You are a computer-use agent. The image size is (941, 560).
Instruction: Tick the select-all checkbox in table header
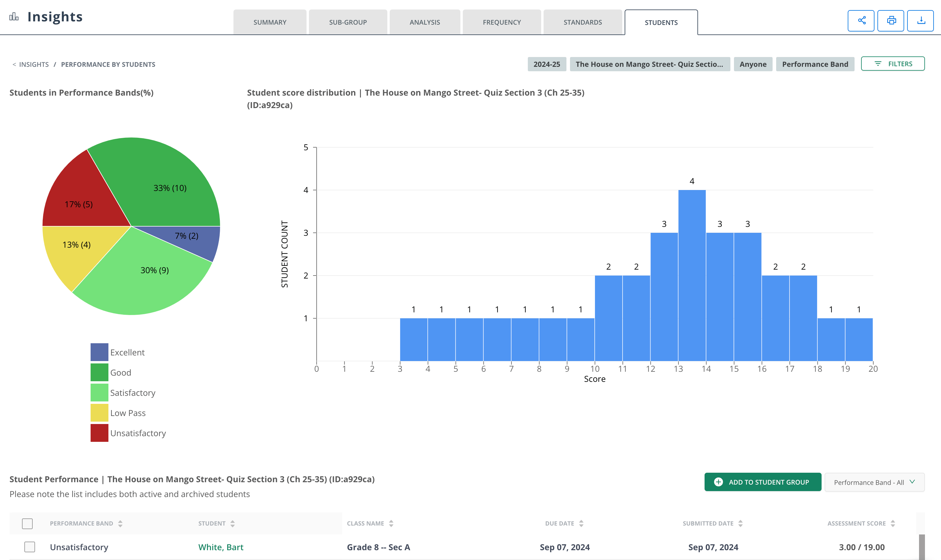[x=27, y=523]
